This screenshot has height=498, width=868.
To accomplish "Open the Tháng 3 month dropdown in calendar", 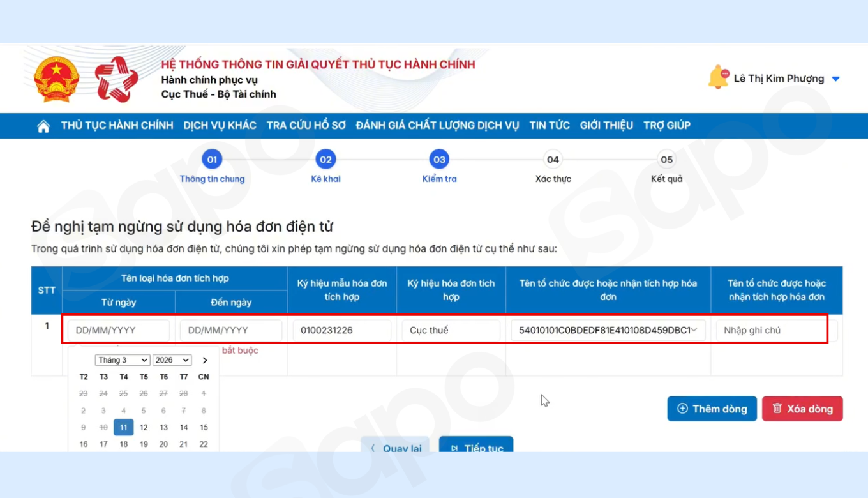I will point(122,359).
